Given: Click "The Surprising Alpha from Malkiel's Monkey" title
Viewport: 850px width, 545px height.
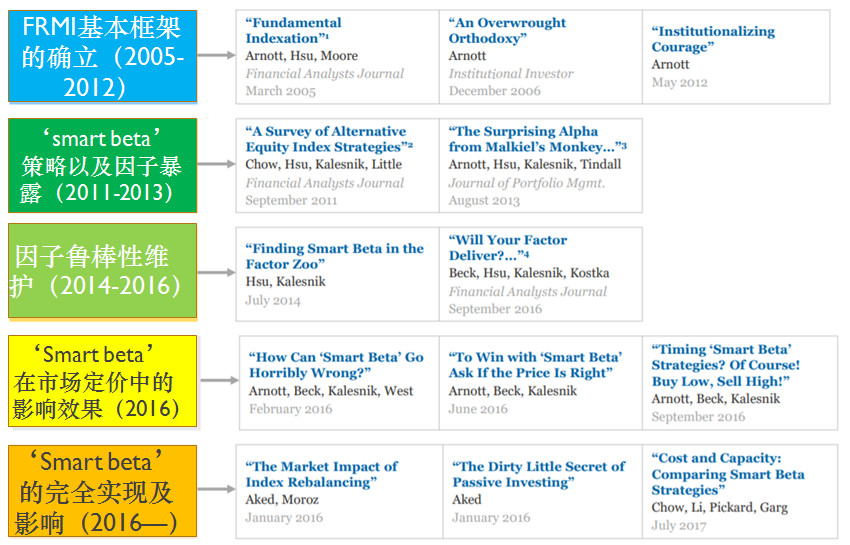Looking at the screenshot, I should (x=537, y=139).
